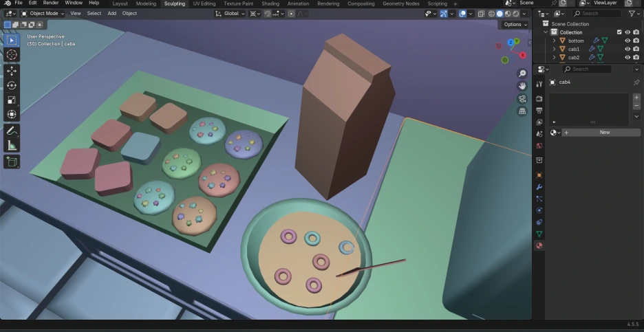Open the Render menu
Image resolution: width=644 pixels, height=332 pixels.
(51, 3)
